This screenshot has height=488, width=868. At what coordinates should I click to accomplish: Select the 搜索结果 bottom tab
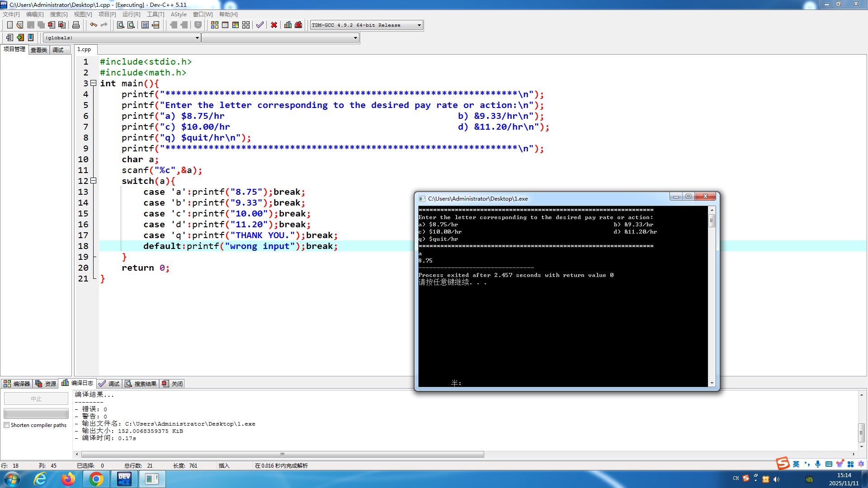(141, 384)
